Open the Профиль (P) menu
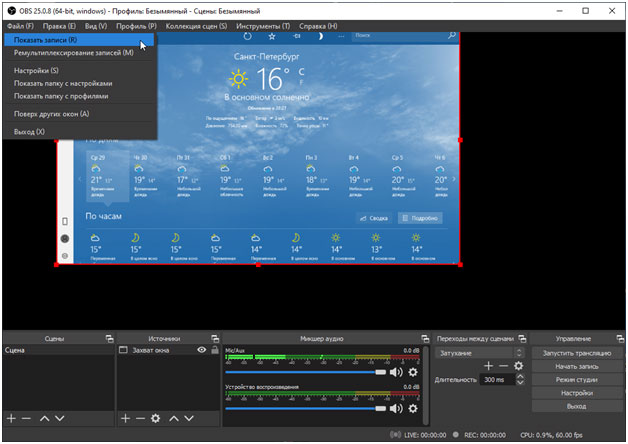 (136, 26)
